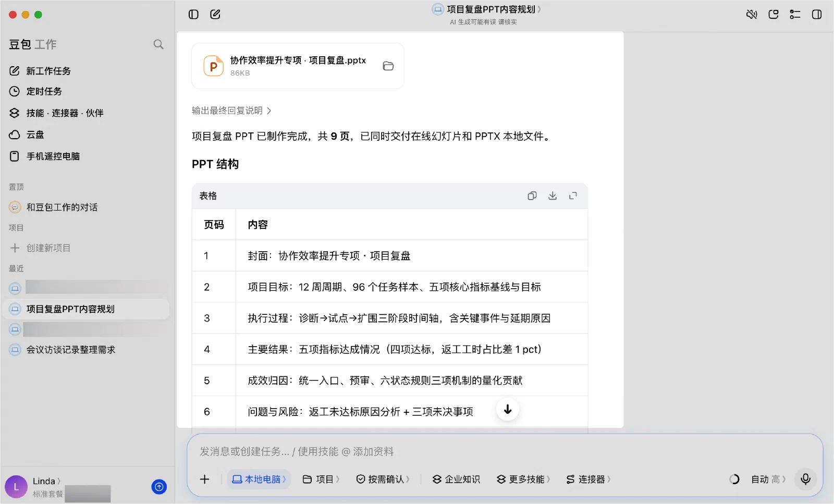Click the header icon left of the task list icon
This screenshot has width=834, height=504.
tap(774, 15)
